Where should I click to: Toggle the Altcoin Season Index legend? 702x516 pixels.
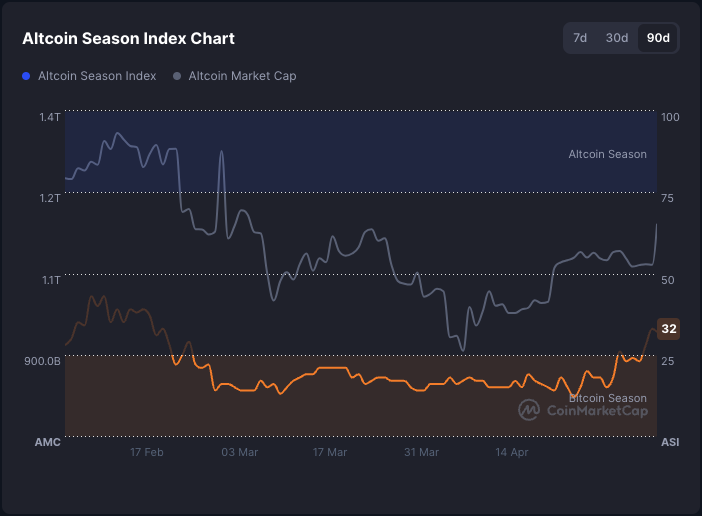(x=97, y=75)
